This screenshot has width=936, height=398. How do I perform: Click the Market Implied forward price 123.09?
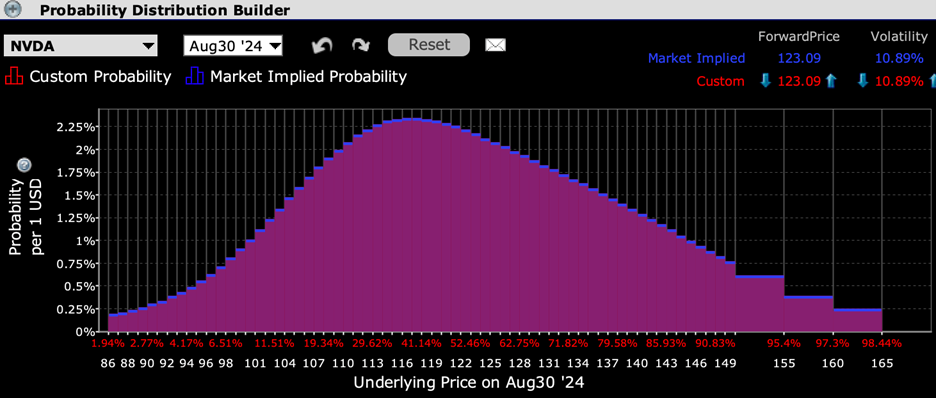coord(799,58)
